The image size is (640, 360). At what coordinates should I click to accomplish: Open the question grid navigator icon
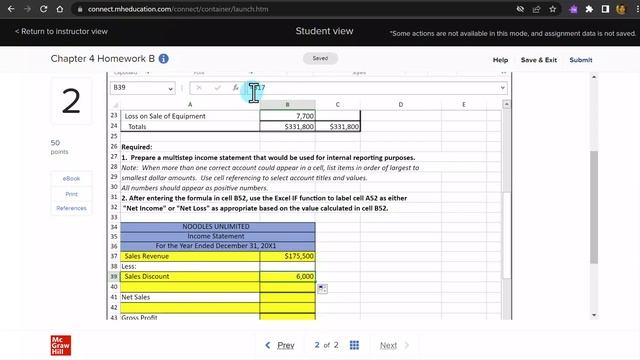tap(354, 345)
